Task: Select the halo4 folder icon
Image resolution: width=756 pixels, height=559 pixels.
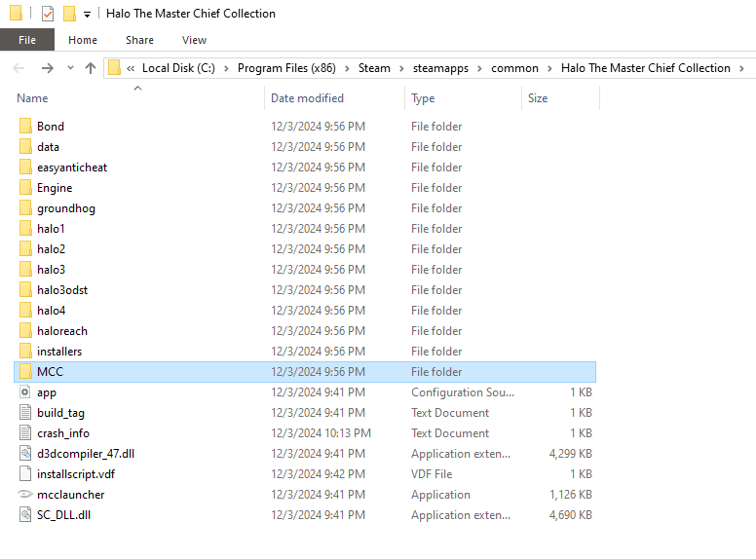Action: click(25, 310)
